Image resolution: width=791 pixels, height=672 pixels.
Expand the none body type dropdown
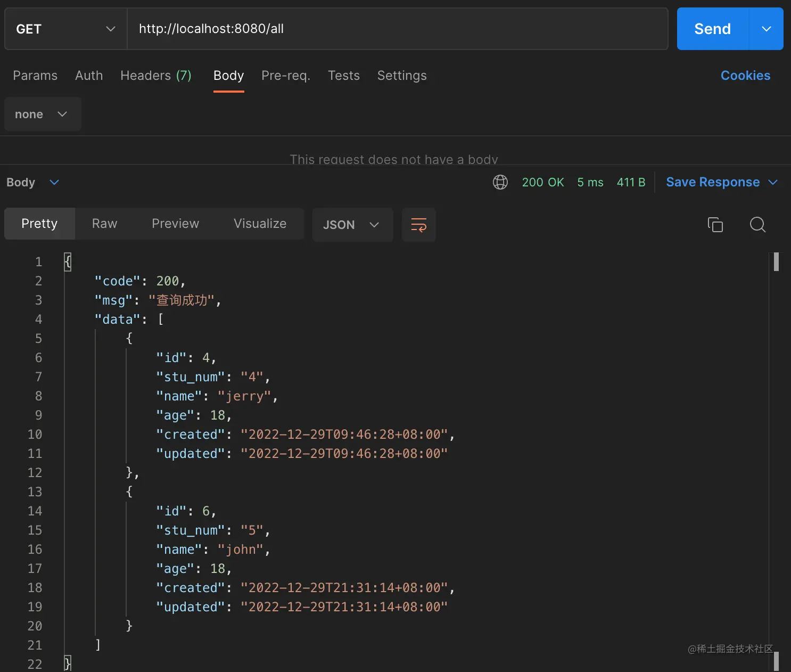[x=42, y=114]
